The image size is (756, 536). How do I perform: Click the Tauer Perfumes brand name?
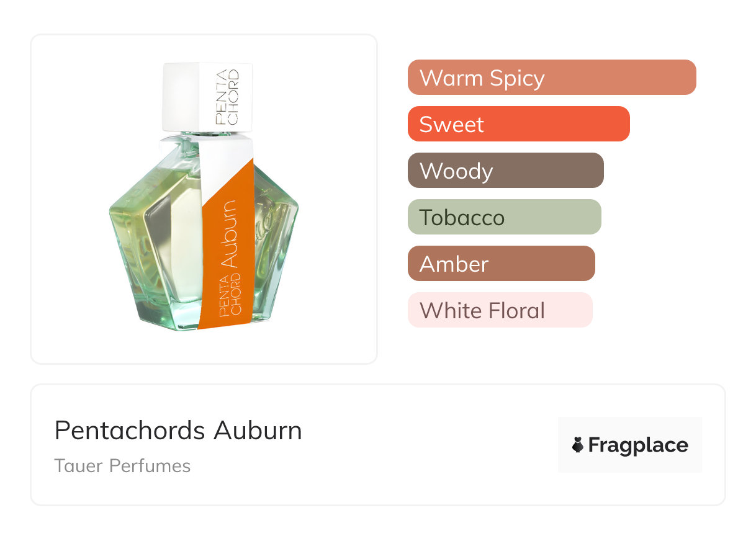pos(122,466)
